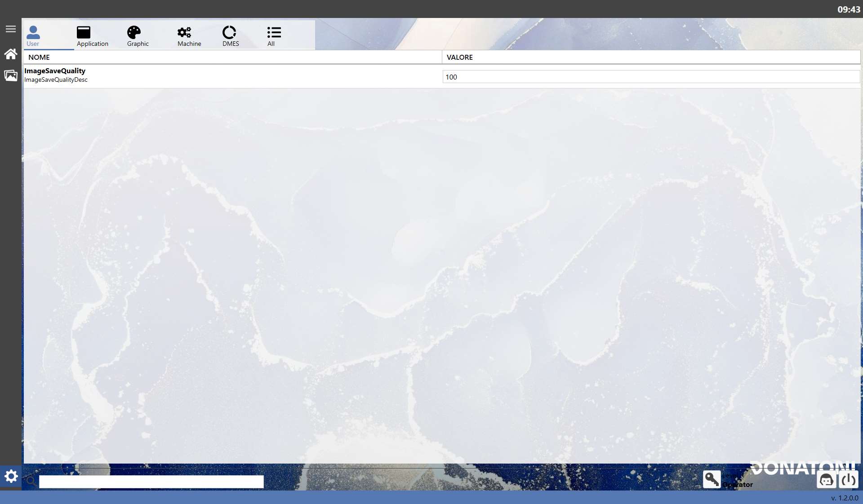
Task: Click the Operator level label
Action: 738,484
